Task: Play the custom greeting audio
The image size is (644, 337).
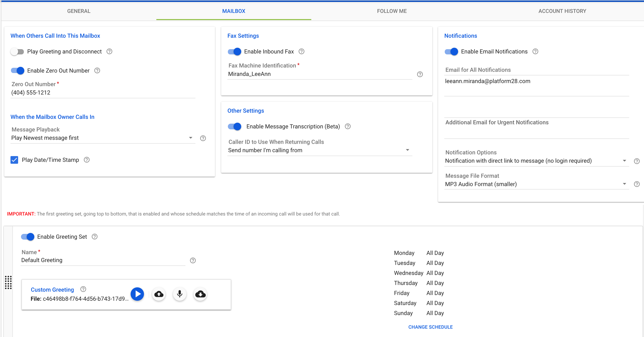Action: (137, 294)
